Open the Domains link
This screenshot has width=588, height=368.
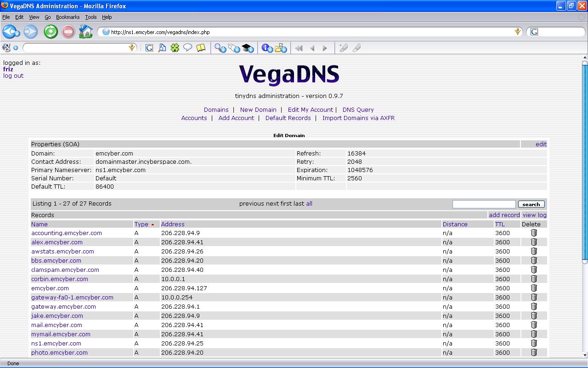coord(216,109)
